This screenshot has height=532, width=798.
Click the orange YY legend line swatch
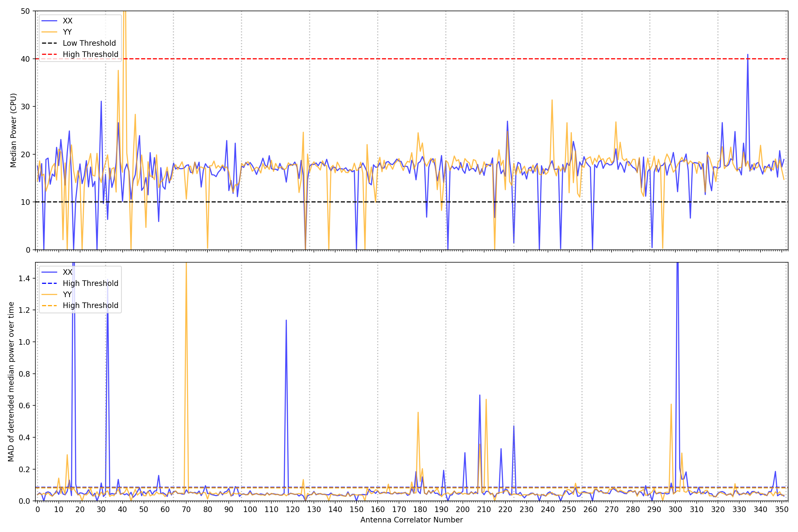(49, 32)
